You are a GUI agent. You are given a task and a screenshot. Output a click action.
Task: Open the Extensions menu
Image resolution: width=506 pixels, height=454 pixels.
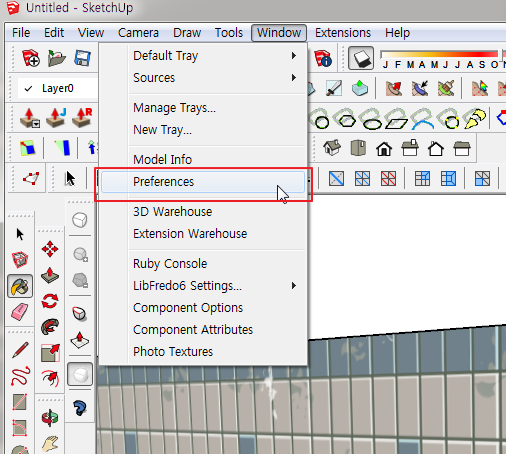343,33
